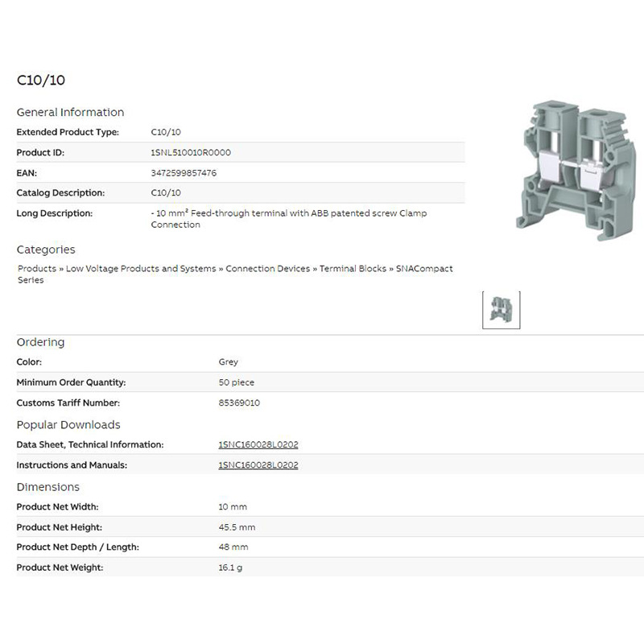Image resolution: width=644 pixels, height=644 pixels.
Task: Click the Product Net Depth / Length label
Action: (x=77, y=547)
